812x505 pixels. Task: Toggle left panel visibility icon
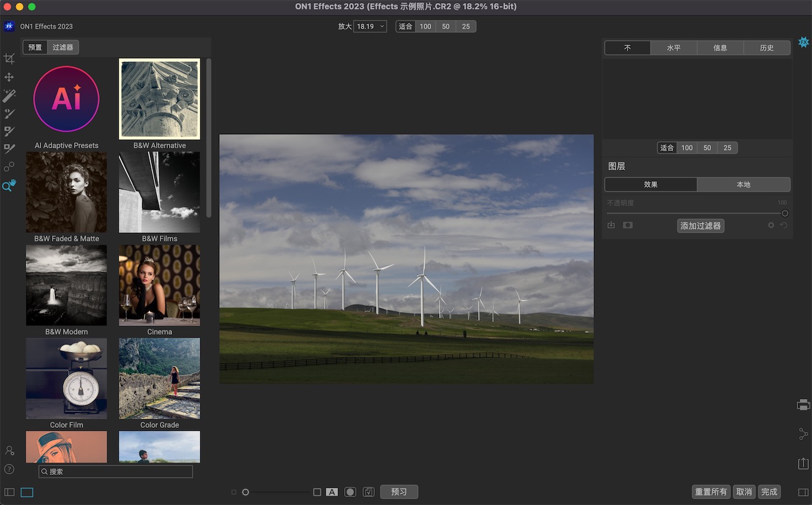9,492
